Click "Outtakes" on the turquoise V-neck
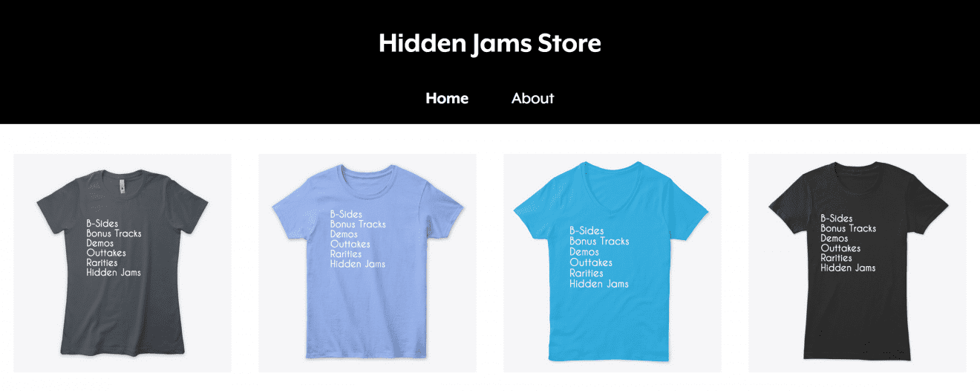980x391 pixels. coord(591,262)
